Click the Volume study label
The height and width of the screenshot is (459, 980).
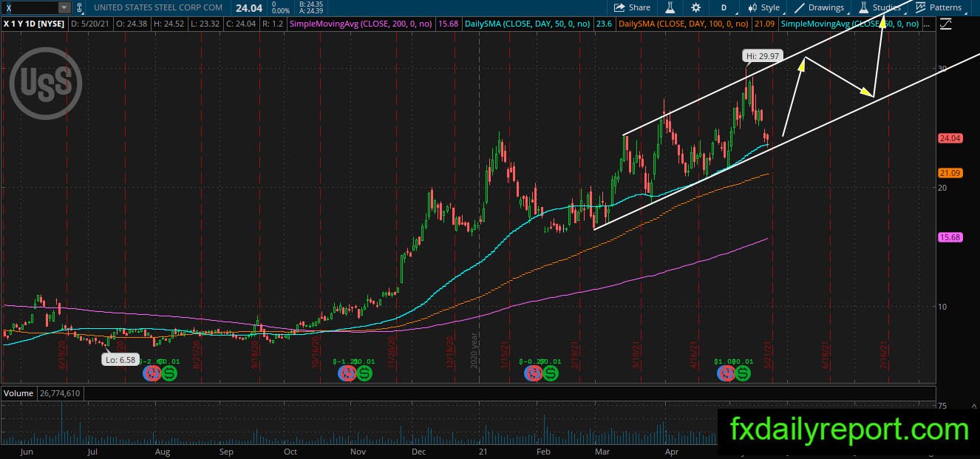tap(18, 393)
